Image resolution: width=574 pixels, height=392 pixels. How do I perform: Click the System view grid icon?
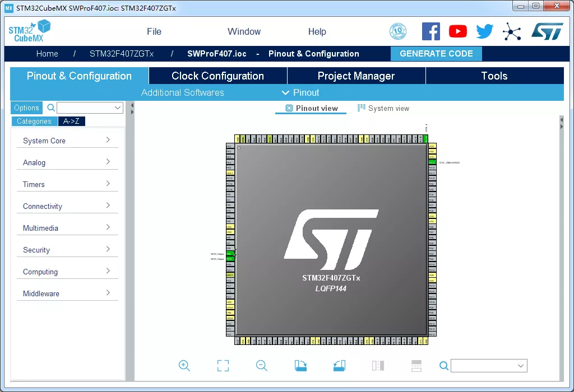[x=362, y=108]
